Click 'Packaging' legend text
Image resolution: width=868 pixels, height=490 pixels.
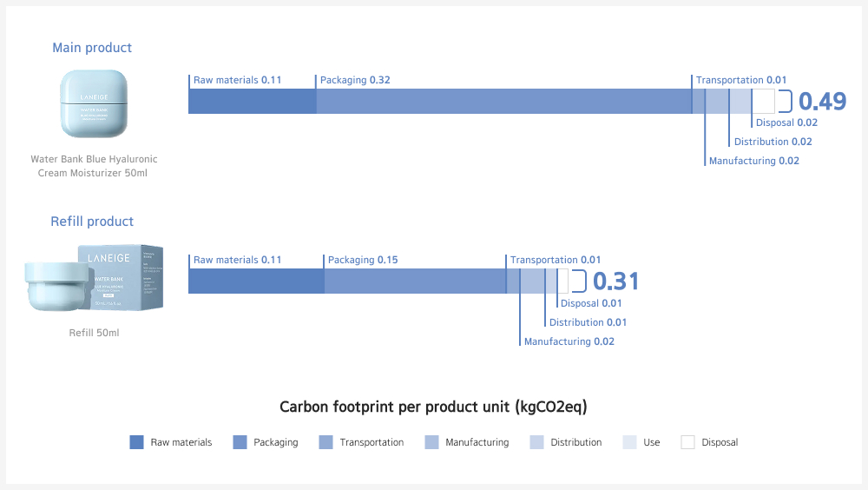tap(276, 442)
